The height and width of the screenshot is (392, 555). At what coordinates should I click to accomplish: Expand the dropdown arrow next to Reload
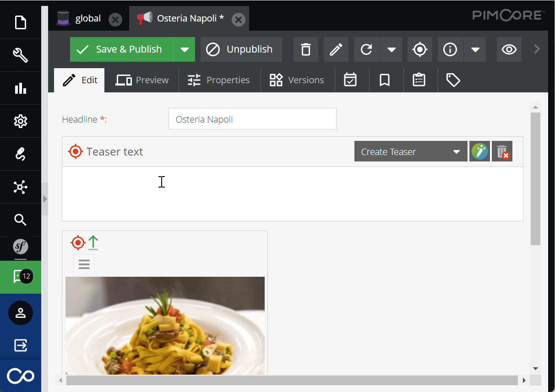(x=392, y=49)
